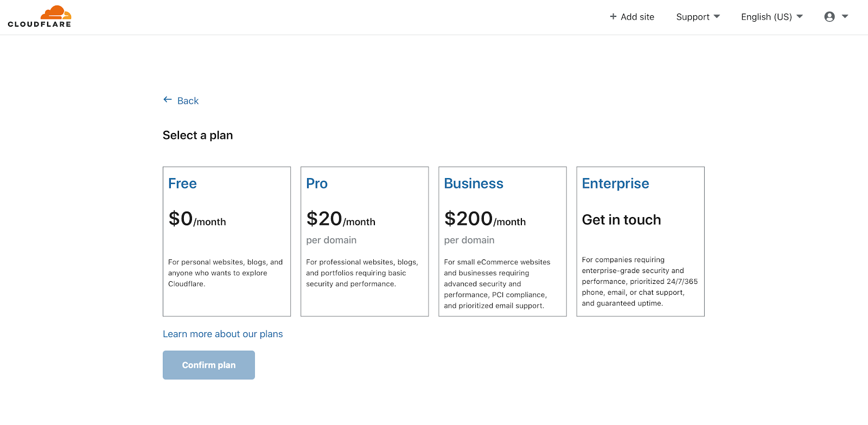Image resolution: width=868 pixels, height=425 pixels.
Task: Click the Free plan $0/month price
Action: click(197, 219)
